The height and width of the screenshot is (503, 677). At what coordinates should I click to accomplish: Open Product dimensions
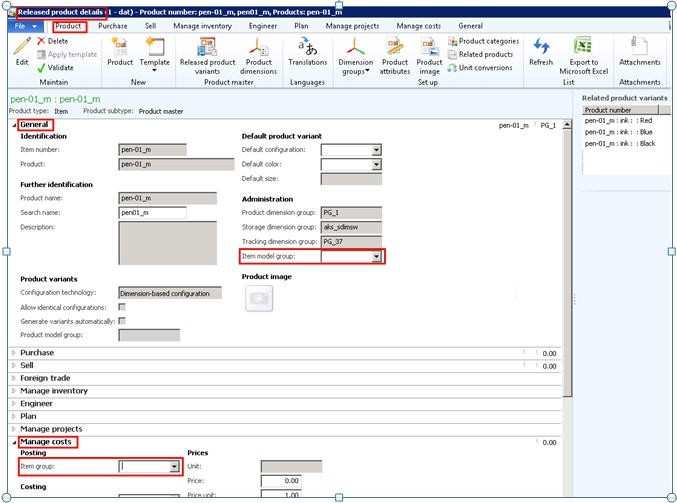point(258,56)
